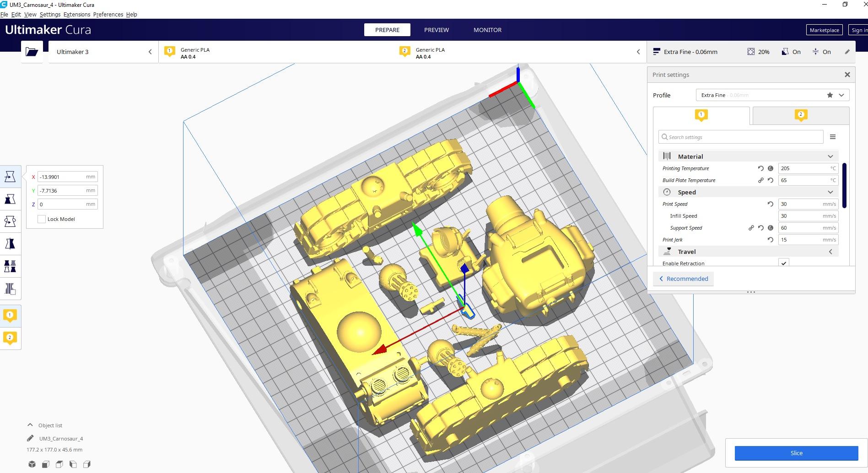Expand the Generic PLA extruder configuration panel
Viewport: 868px width, 473px height.
403,52
